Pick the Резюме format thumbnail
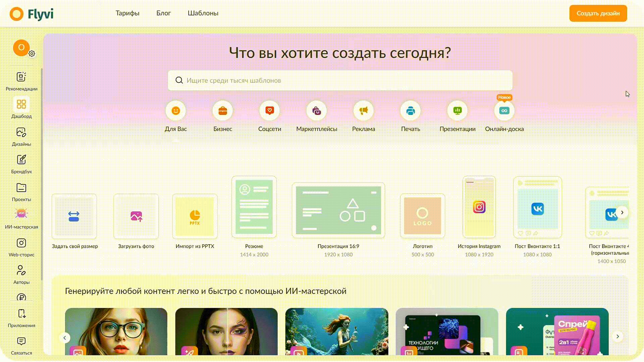This screenshot has width=644, height=362. pos(254,207)
